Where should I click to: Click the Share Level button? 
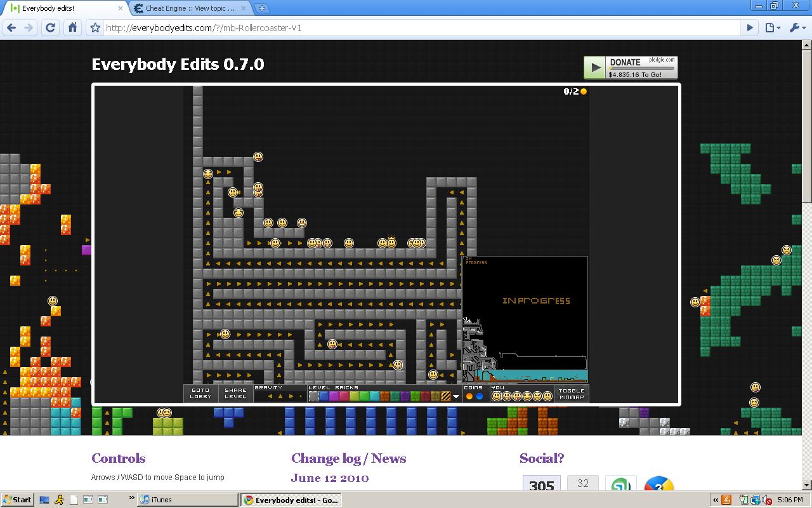pyautogui.click(x=235, y=394)
